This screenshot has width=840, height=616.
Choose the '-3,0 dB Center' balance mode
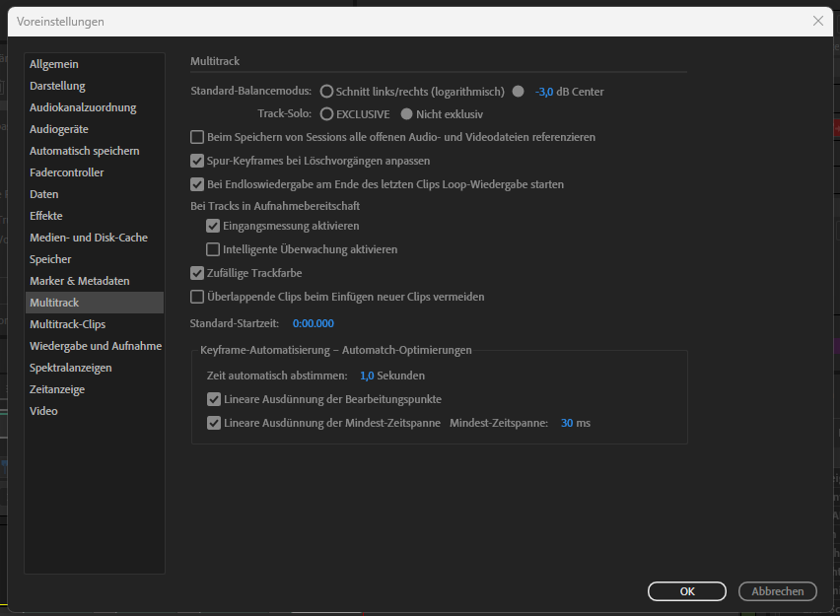pyautogui.click(x=518, y=92)
